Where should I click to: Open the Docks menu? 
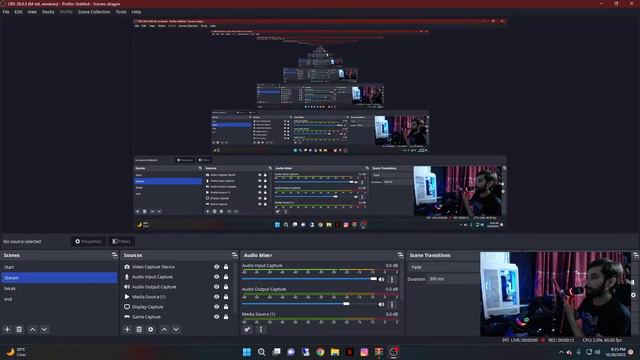point(48,12)
